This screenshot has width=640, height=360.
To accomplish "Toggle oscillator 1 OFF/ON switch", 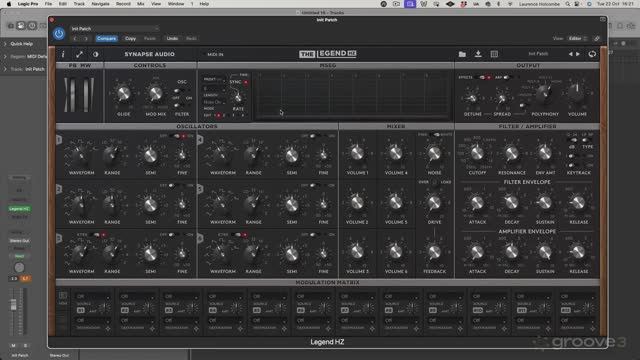I will coord(178,136).
